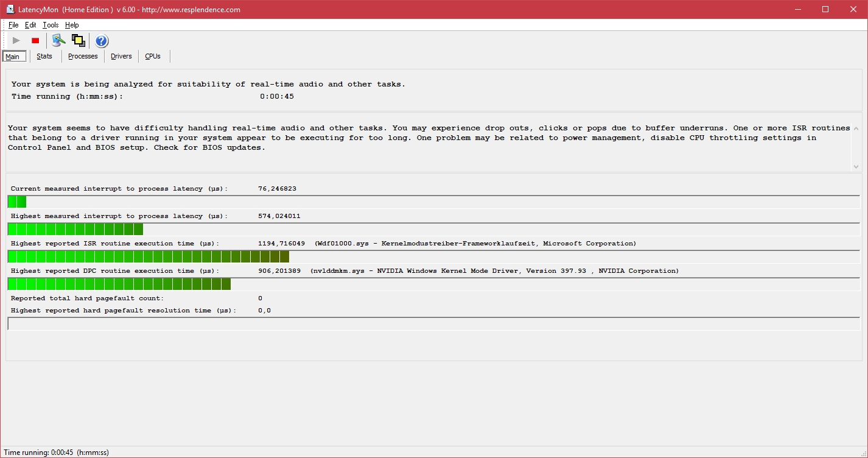Click the yellow overlapping windows toolbar icon
The width and height of the screenshot is (868, 458).
click(78, 41)
